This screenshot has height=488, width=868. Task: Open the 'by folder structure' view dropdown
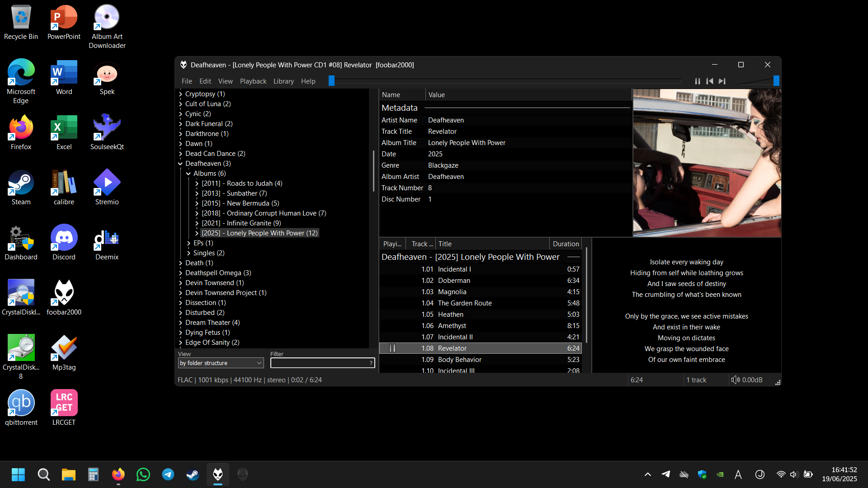point(221,363)
